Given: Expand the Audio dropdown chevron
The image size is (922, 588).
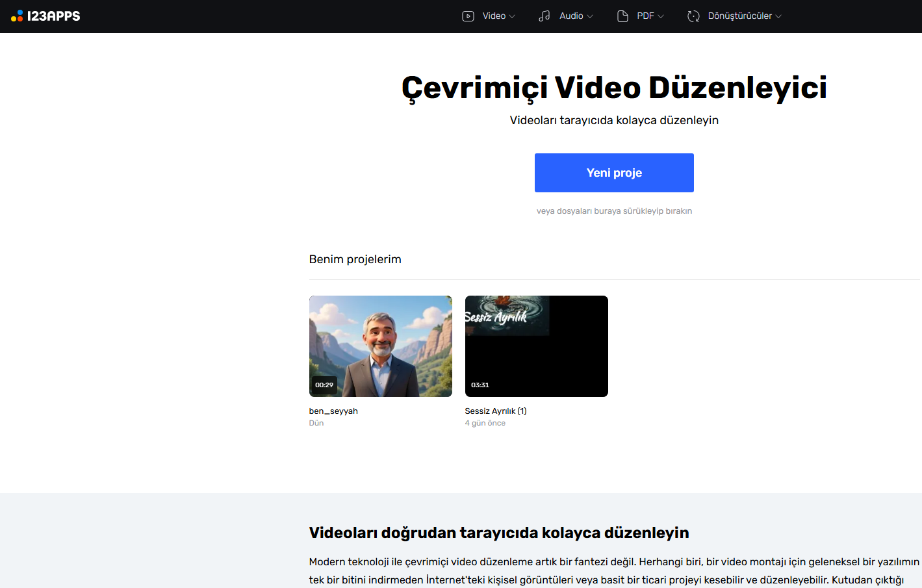Looking at the screenshot, I should pos(590,17).
